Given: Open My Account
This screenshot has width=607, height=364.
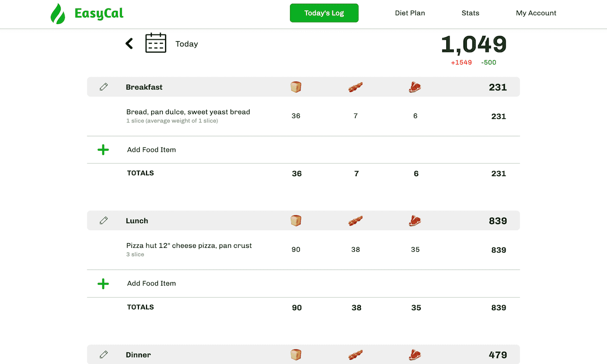Looking at the screenshot, I should coord(536,13).
